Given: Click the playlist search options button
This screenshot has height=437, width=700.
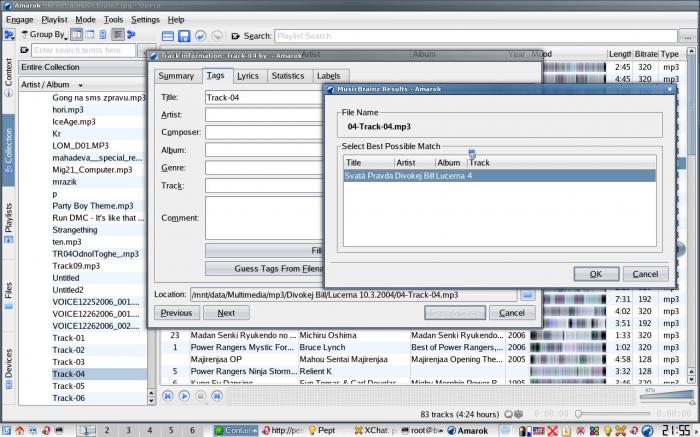Looking at the screenshot, I should coord(688,36).
